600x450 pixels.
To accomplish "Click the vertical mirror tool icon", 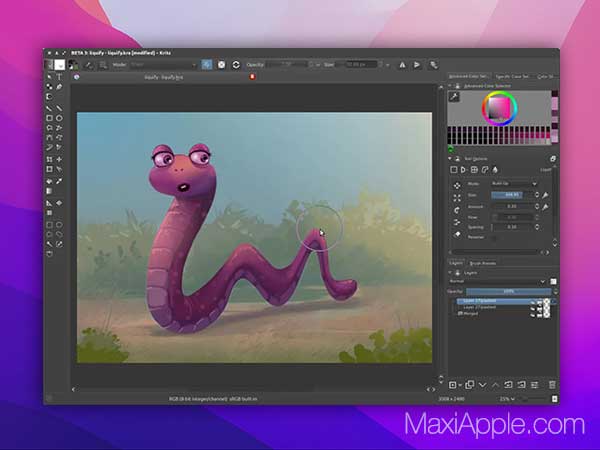I will pos(417,65).
